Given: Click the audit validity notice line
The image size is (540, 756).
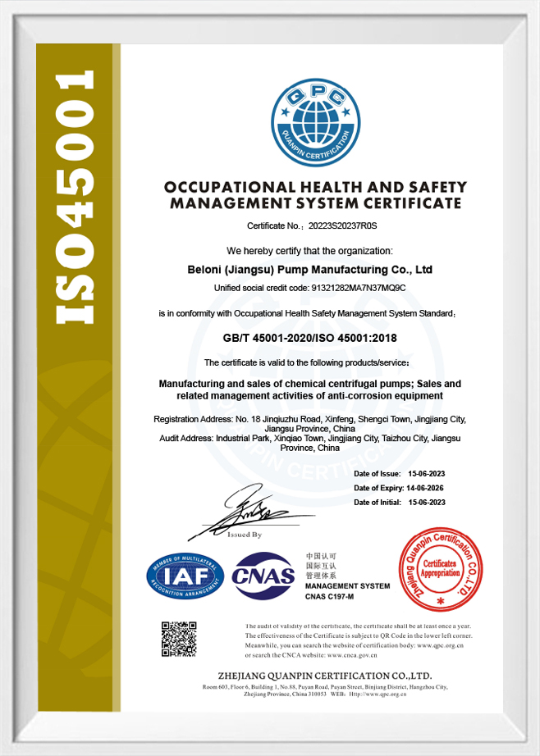Looking at the screenshot, I should [x=358, y=626].
